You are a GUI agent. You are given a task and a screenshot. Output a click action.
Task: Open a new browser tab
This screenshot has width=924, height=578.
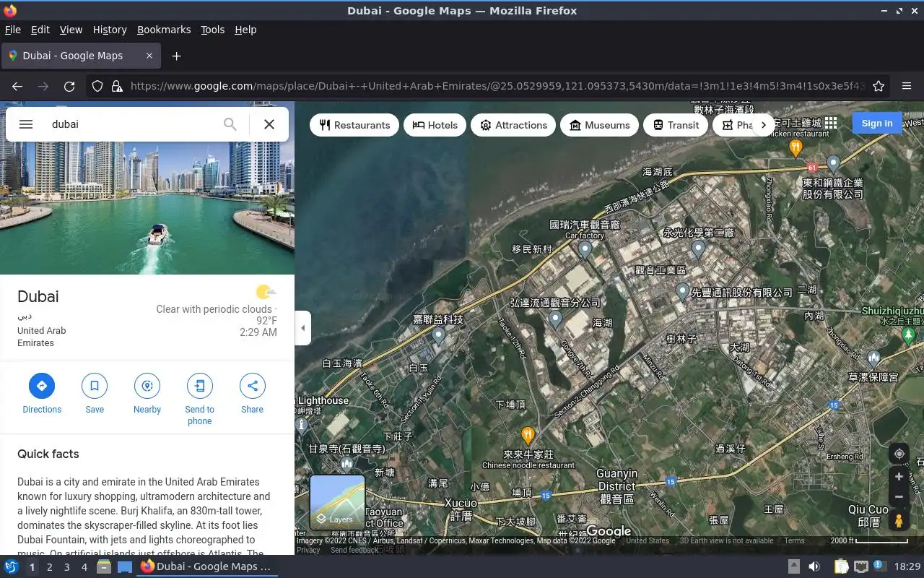tap(176, 56)
